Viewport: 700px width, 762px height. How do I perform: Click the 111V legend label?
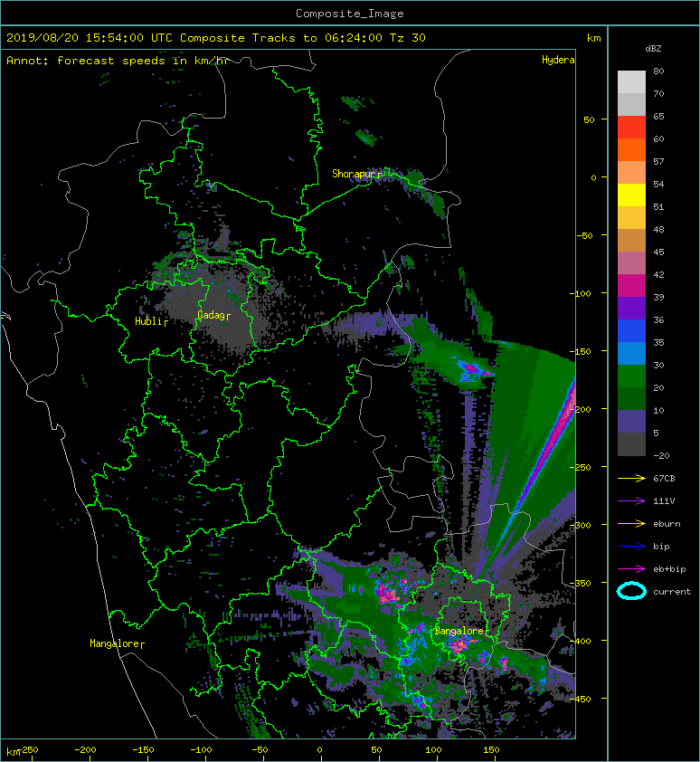[664, 501]
